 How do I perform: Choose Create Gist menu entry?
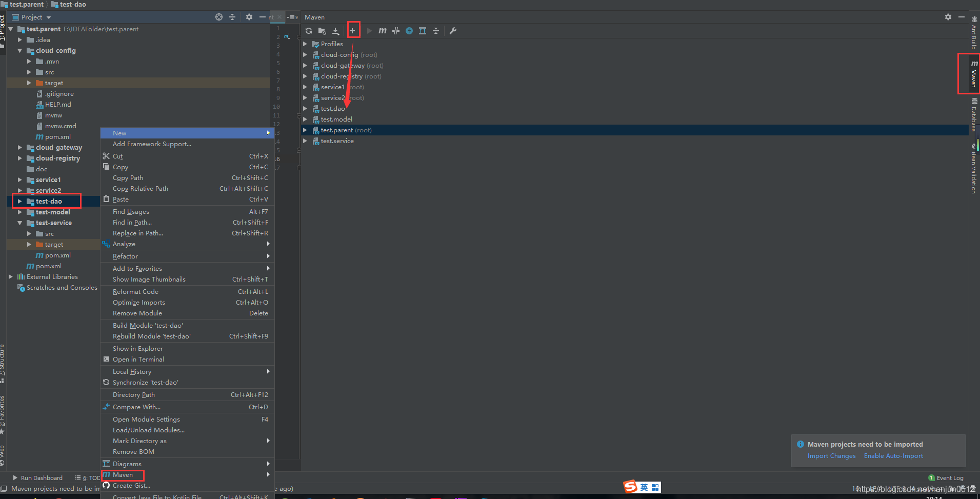[187, 486]
